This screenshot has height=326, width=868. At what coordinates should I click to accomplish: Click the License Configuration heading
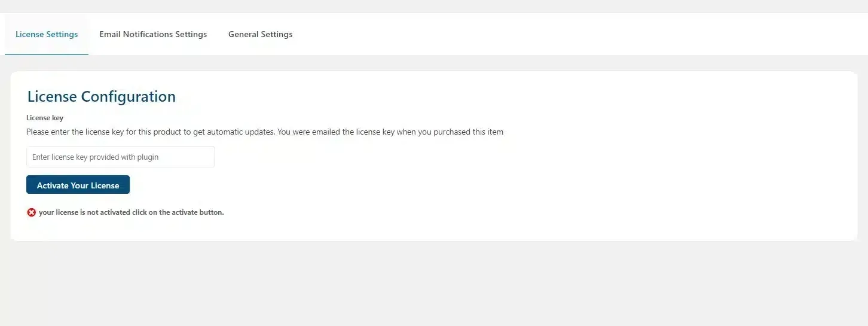[x=102, y=97]
